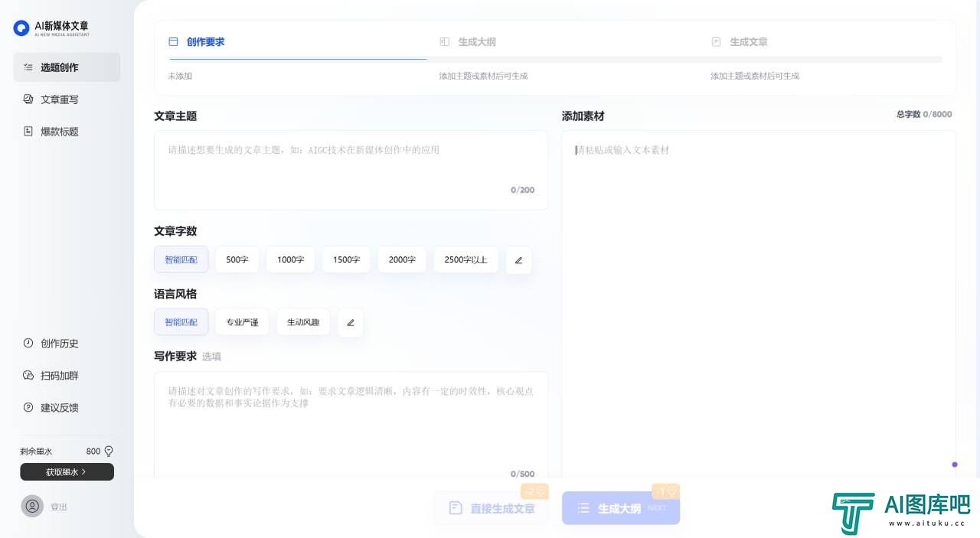This screenshot has width=980, height=538.
Task: Click the document icon in 直接生成文章 button
Action: click(456, 508)
